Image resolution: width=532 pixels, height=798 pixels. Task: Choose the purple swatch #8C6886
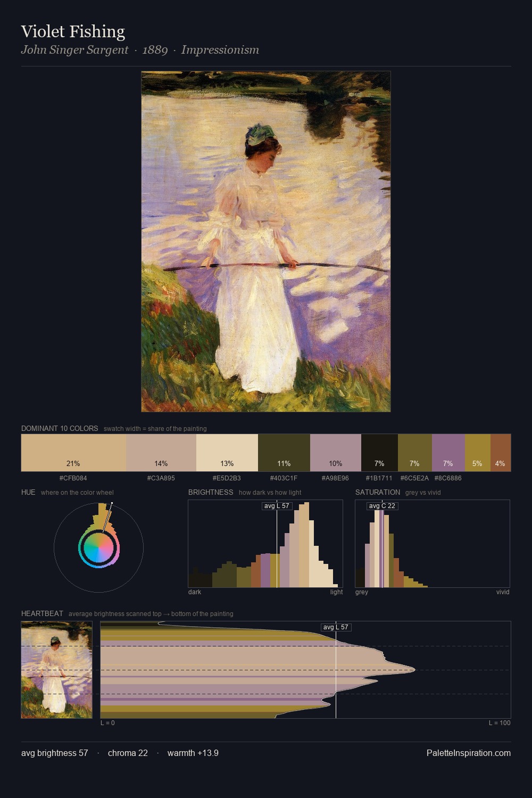(448, 453)
